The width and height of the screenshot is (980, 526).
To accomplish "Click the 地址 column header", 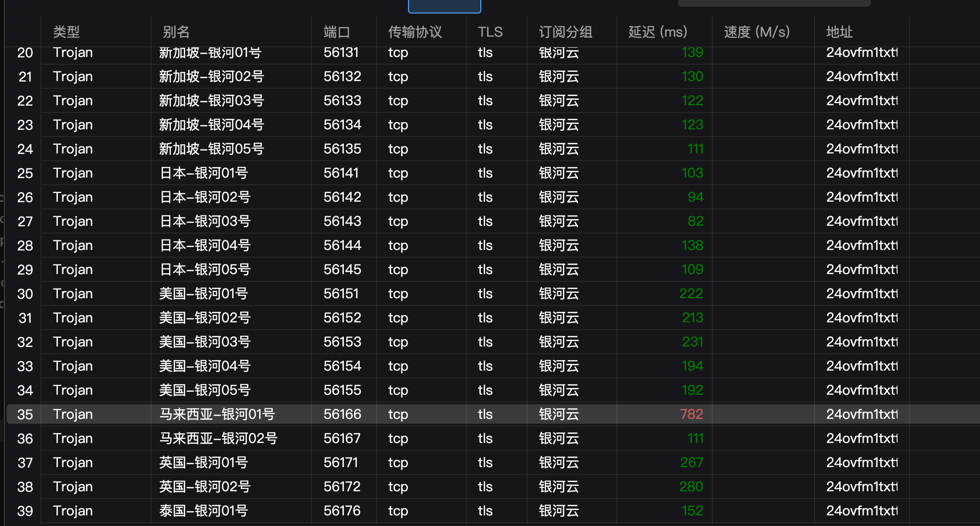I will (839, 32).
